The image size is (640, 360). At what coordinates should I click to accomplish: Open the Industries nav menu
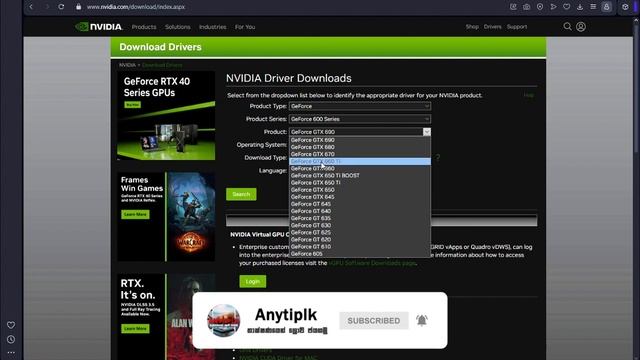tap(212, 27)
